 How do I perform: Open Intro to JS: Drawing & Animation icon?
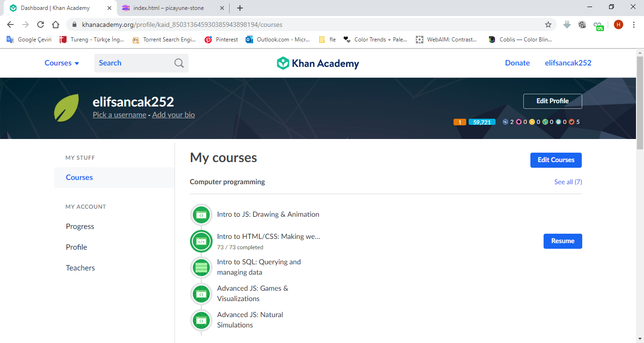pyautogui.click(x=201, y=215)
